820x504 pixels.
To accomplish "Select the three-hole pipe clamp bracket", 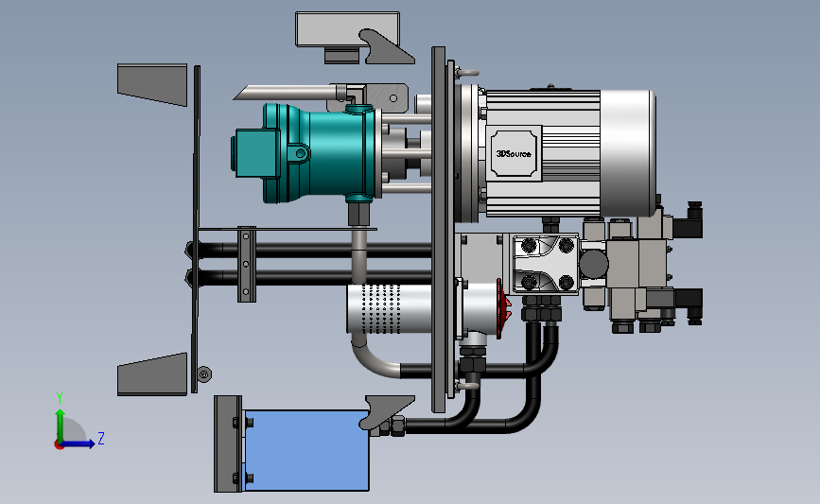I will coord(247,264).
